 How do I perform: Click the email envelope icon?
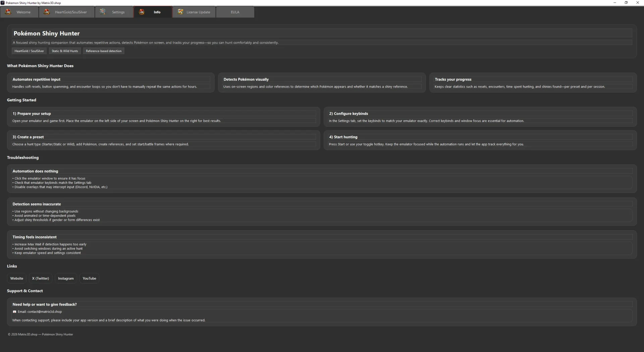[x=14, y=312]
